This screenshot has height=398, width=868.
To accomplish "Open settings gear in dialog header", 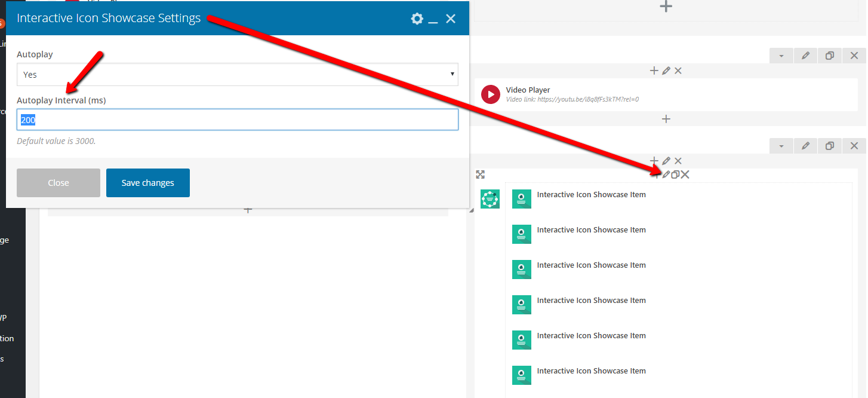I will (x=417, y=19).
